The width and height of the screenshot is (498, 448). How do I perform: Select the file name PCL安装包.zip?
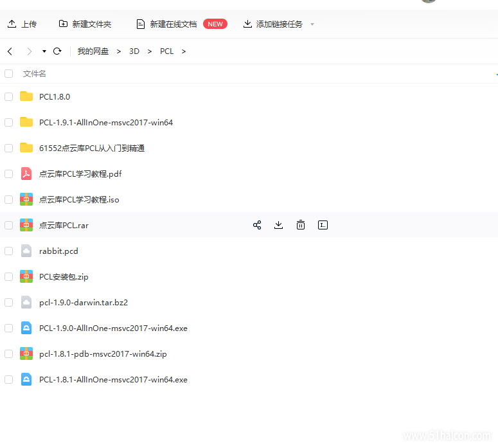coord(64,277)
